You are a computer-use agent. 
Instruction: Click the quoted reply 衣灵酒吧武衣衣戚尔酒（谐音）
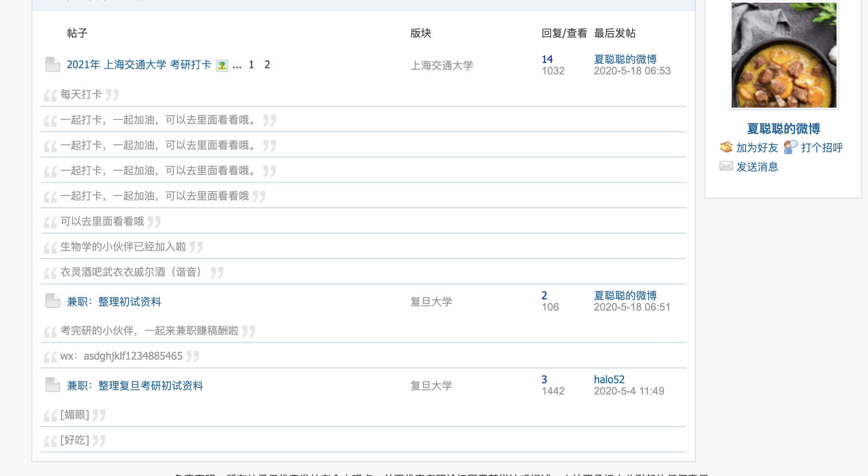(x=132, y=272)
